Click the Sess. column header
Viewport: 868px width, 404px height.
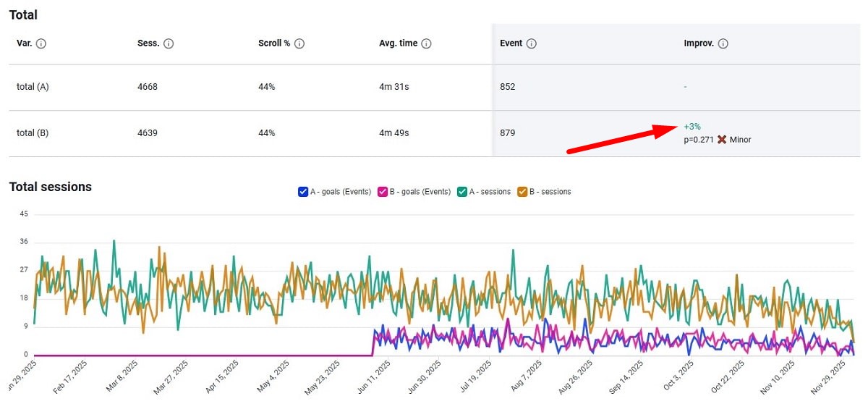148,43
